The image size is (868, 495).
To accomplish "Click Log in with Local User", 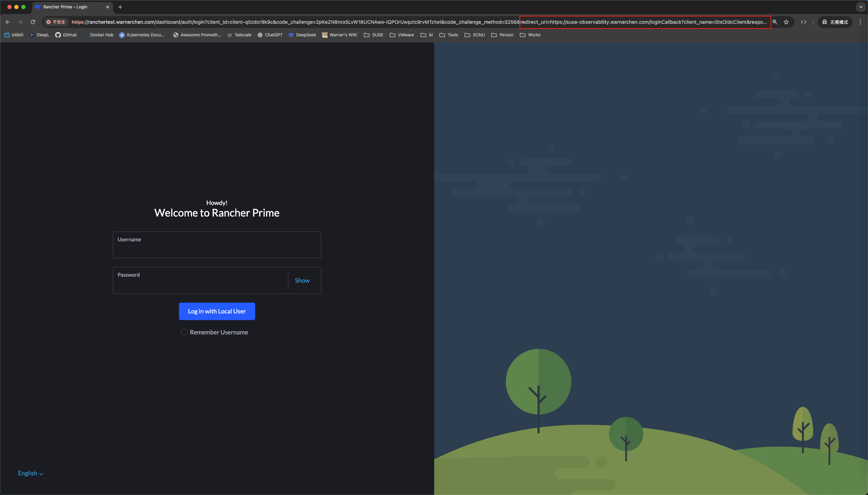I will (217, 311).
